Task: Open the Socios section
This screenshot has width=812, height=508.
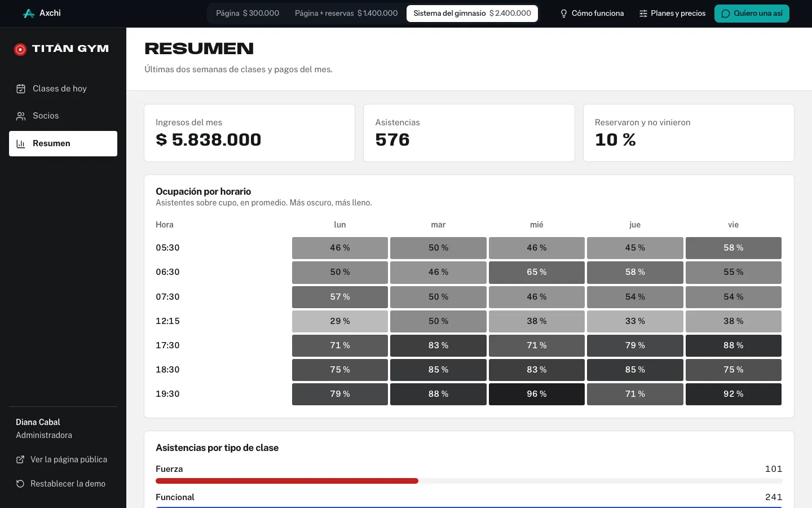Action: (63, 116)
